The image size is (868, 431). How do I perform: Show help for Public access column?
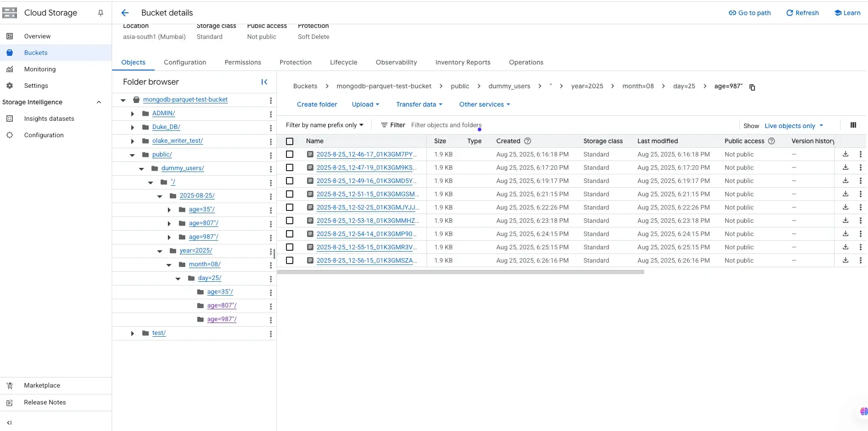click(x=771, y=141)
